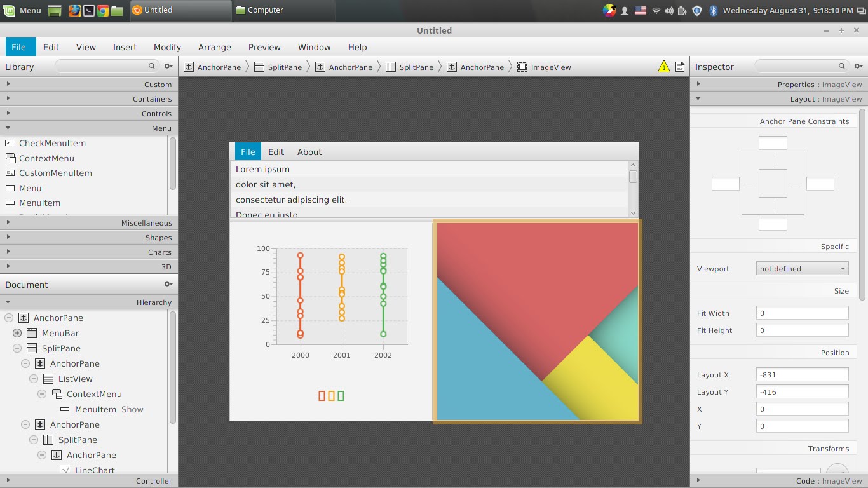The width and height of the screenshot is (868, 488).
Task: Open the FXML report document icon
Action: pos(679,66)
